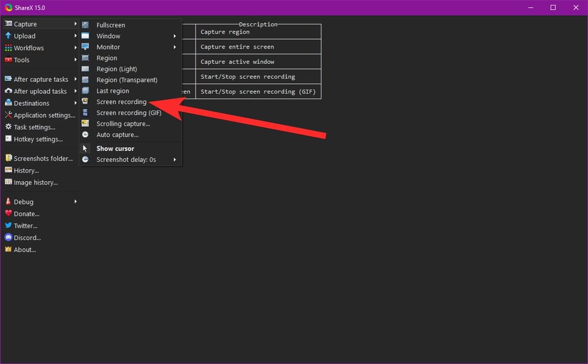Click the Donate heart icon
This screenshot has height=364, width=588.
8,214
